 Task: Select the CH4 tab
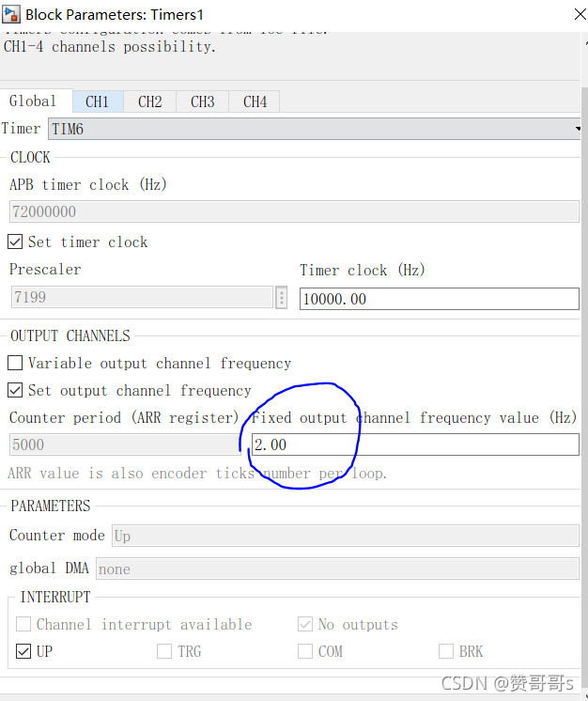coord(255,101)
